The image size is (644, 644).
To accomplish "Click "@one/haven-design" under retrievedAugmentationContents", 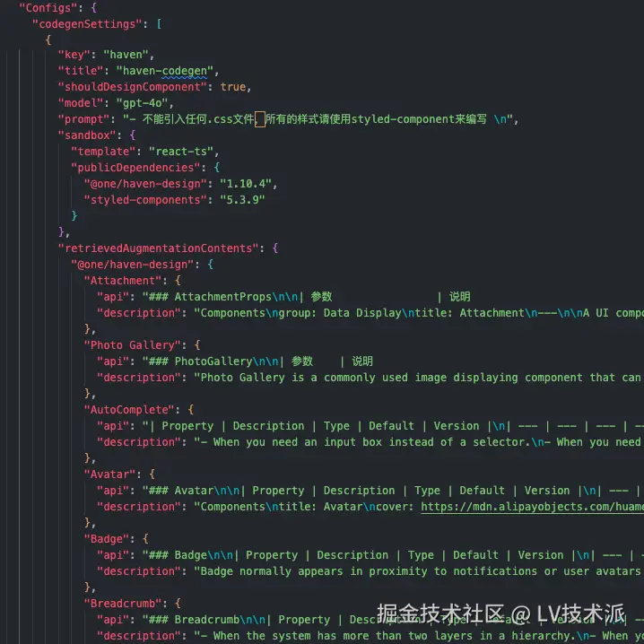I will click(132, 265).
